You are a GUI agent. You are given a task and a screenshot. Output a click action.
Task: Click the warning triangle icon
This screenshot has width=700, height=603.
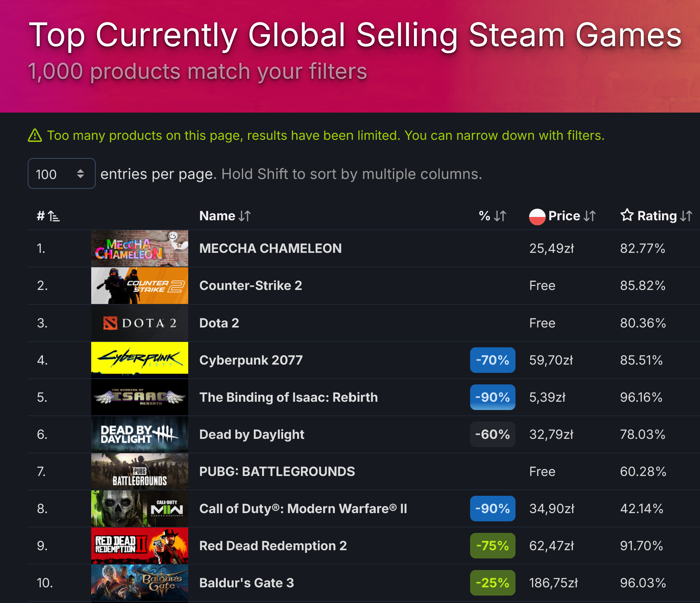35,135
